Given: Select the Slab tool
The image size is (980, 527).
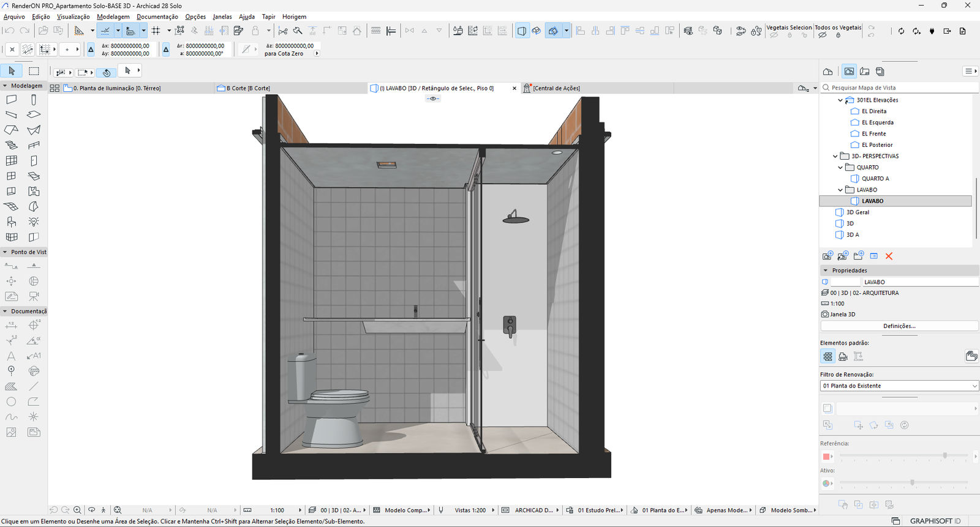Looking at the screenshot, I should coord(34,114).
